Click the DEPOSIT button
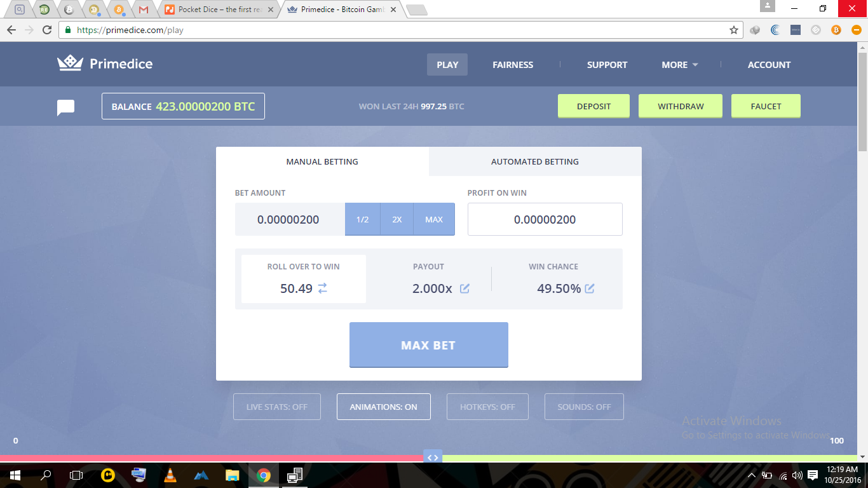Screen dimensions: 868x488 point(593,106)
